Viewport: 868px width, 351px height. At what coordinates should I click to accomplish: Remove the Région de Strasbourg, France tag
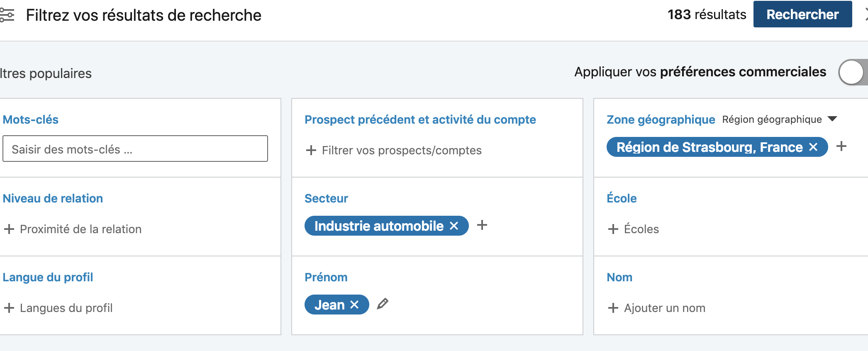(813, 147)
